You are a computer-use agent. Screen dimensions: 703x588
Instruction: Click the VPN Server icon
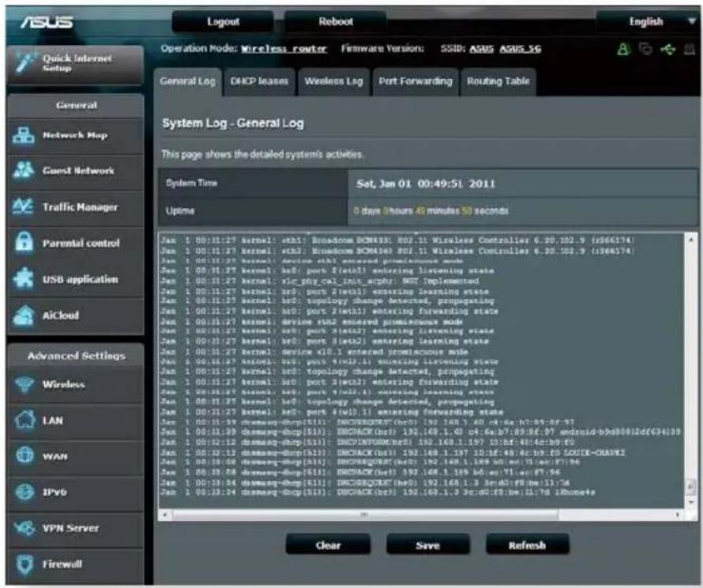click(24, 527)
